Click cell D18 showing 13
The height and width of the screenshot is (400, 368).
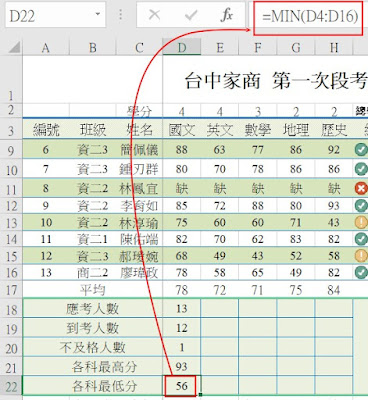pos(182,309)
